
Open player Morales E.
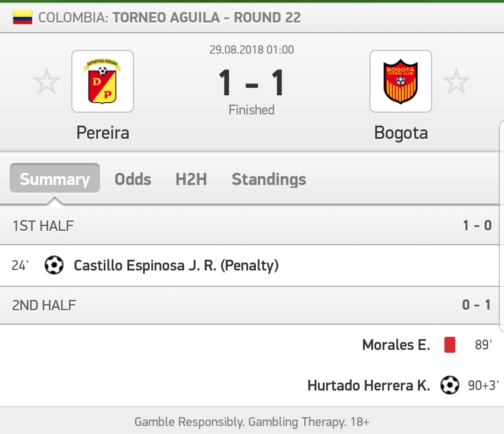[396, 345]
